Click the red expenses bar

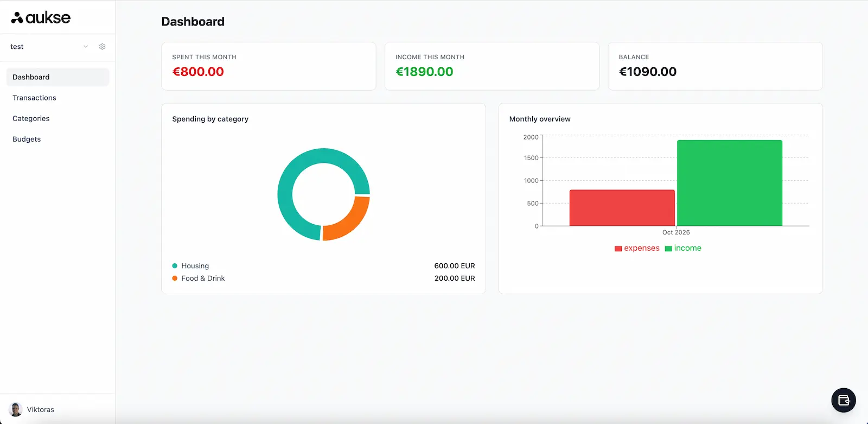pos(622,208)
